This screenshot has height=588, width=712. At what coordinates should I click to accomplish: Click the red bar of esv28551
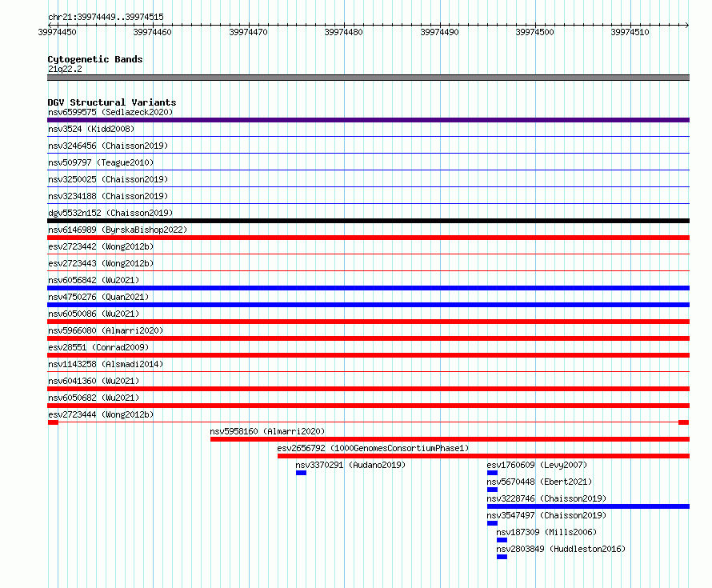[368, 355]
